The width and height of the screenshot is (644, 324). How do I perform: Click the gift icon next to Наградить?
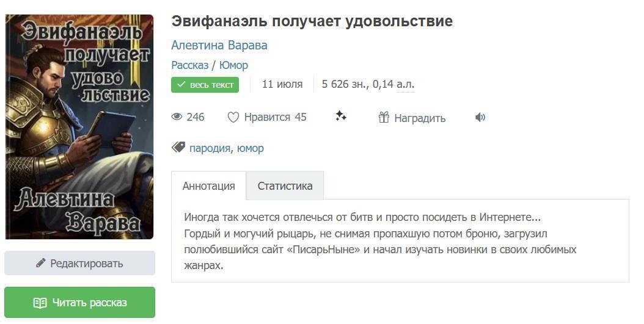tap(384, 118)
